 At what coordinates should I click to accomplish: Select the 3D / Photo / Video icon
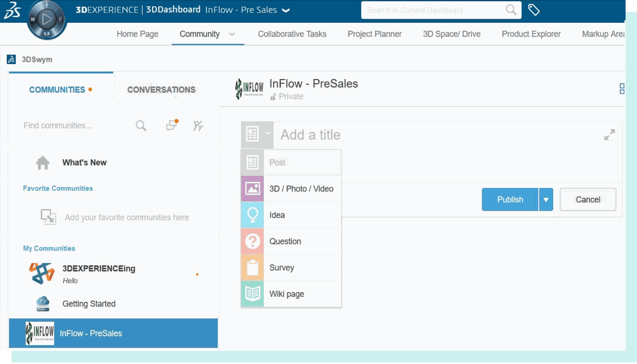tap(252, 189)
